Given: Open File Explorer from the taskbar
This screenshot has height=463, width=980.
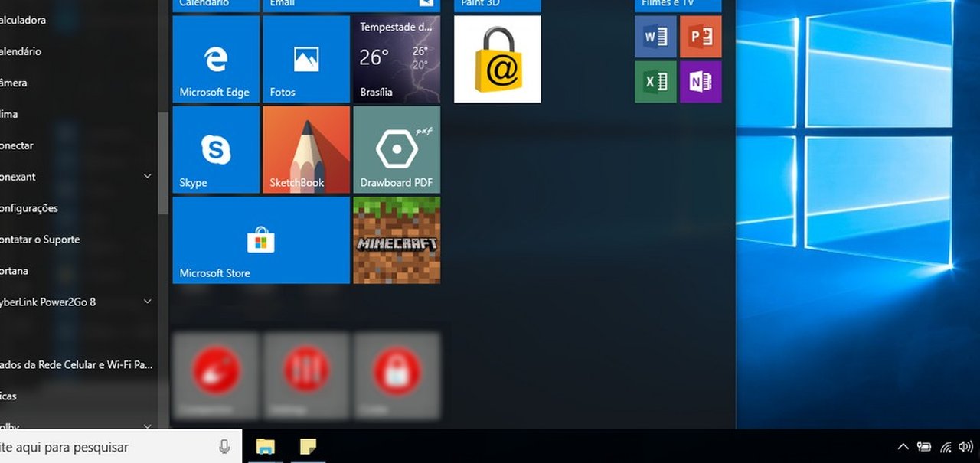Looking at the screenshot, I should (265, 447).
